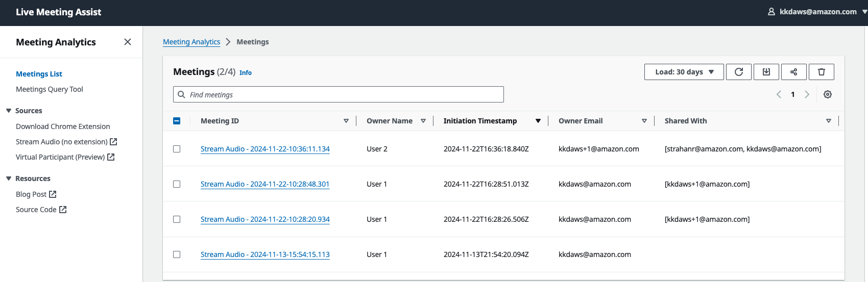The height and width of the screenshot is (282, 868).
Task: Select checkbox for the User 2 meeting
Action: point(177,149)
